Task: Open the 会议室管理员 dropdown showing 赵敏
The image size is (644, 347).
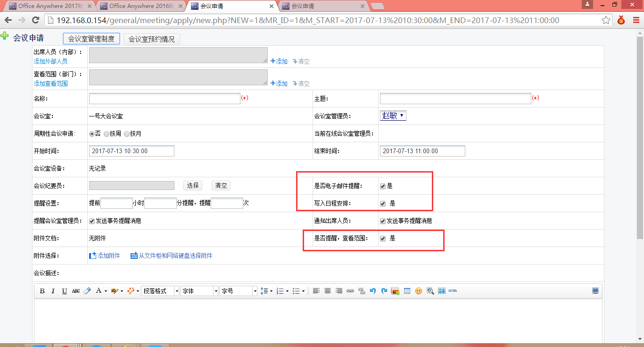Action: coord(393,116)
